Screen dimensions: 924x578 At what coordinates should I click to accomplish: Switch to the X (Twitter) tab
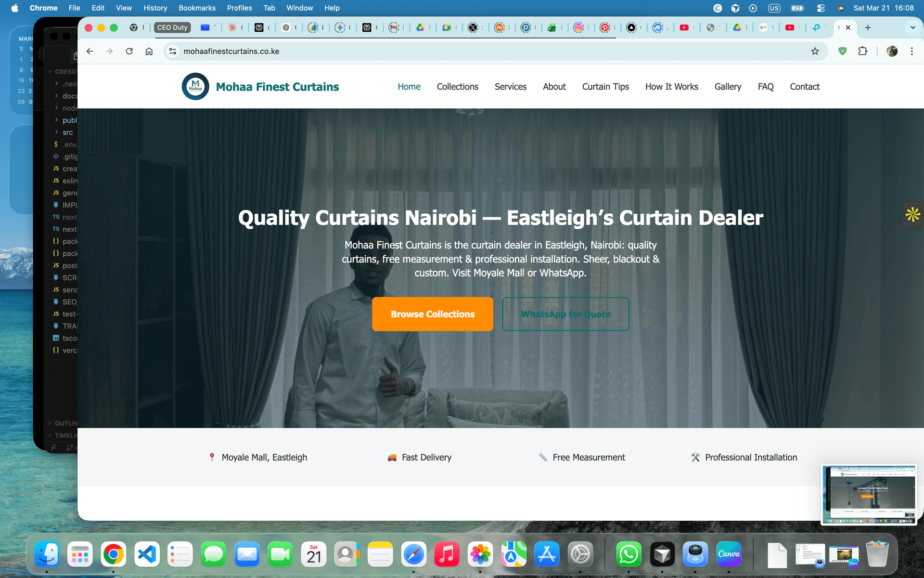click(473, 27)
